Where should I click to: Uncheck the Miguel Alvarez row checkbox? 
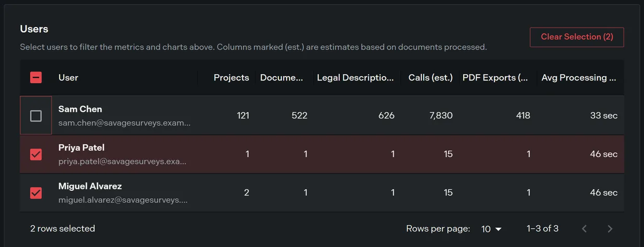coord(36,193)
